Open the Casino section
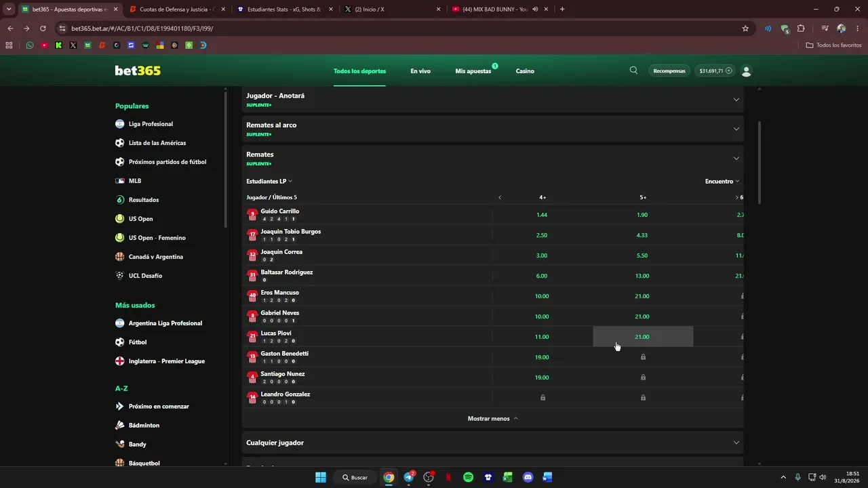The width and height of the screenshot is (868, 488). (x=525, y=71)
